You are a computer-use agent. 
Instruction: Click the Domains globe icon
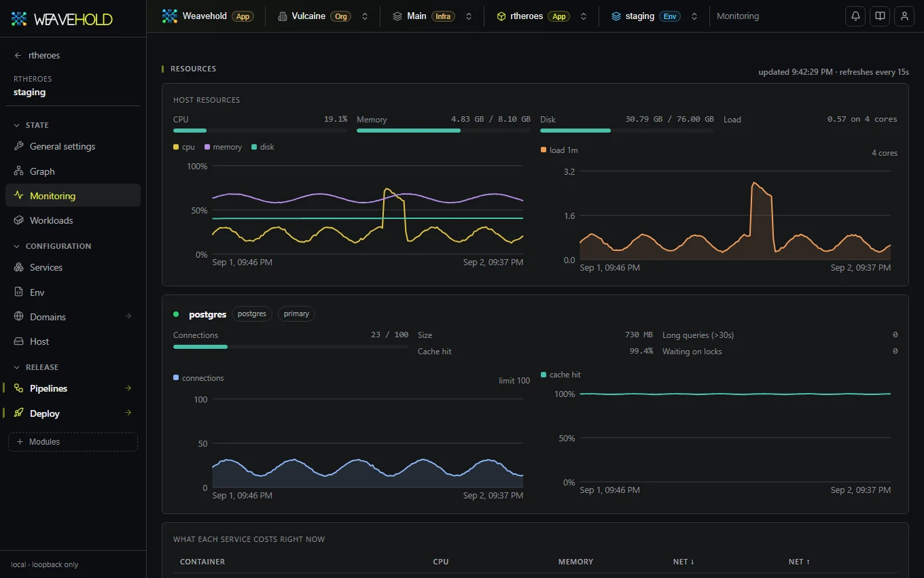(18, 317)
